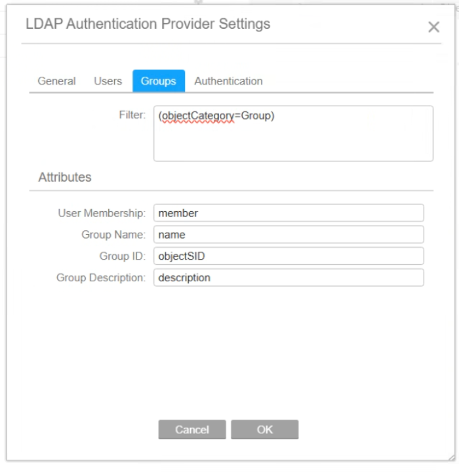This screenshot has width=459, height=476.
Task: Click the Group ID label
Action: coord(123,256)
